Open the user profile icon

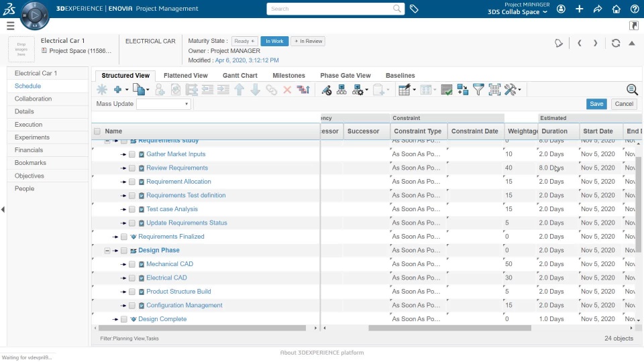pos(561,9)
